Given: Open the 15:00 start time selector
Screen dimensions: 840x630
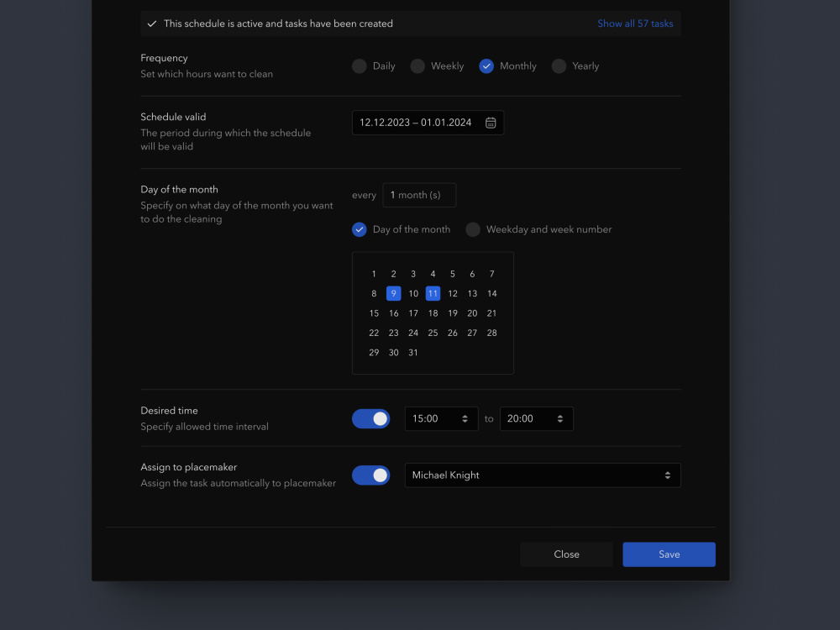Looking at the screenshot, I should (442, 419).
